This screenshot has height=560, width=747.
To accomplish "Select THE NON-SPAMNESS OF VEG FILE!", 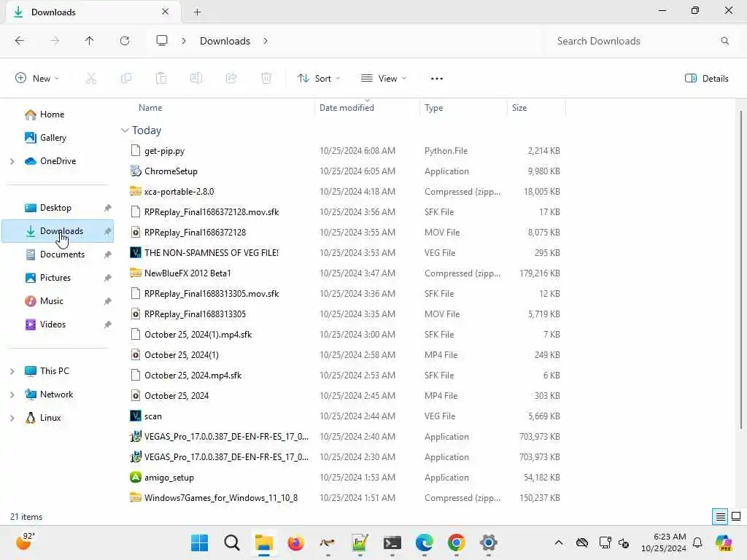I will point(212,252).
